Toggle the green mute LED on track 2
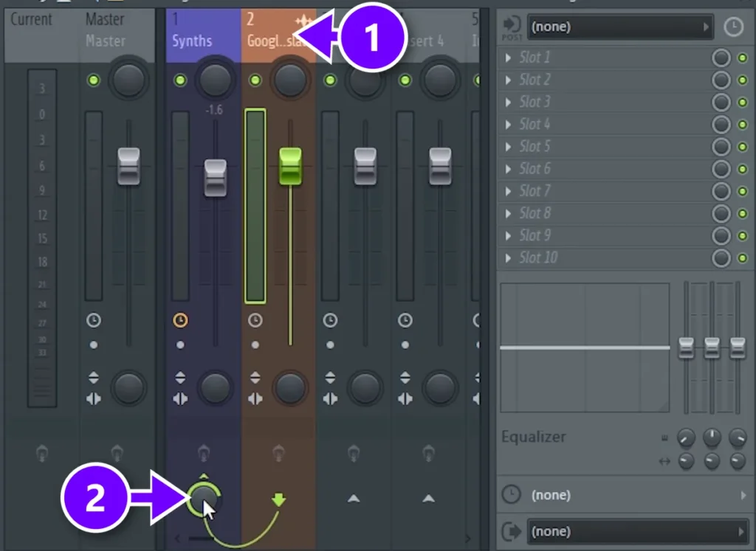The image size is (756, 551). coord(255,80)
